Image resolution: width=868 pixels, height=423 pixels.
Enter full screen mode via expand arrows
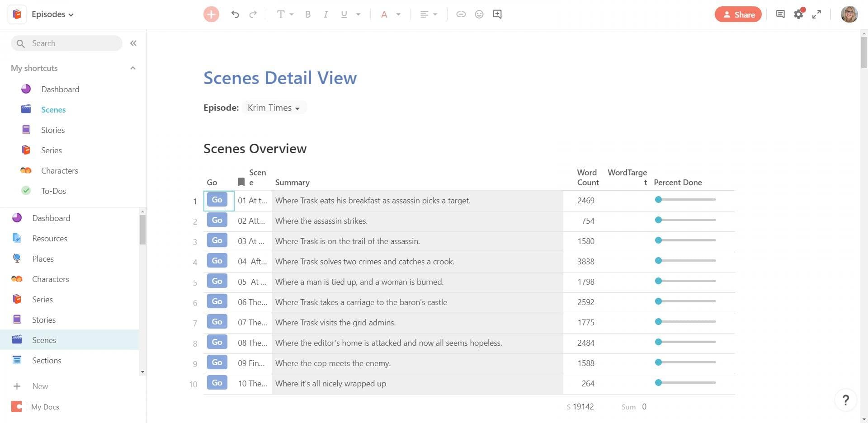coord(816,14)
